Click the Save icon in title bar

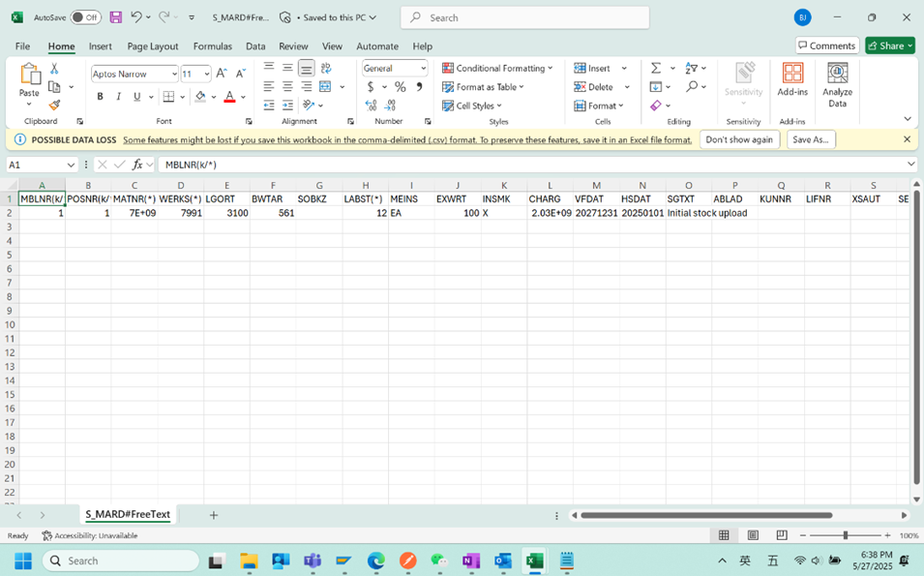click(x=116, y=17)
